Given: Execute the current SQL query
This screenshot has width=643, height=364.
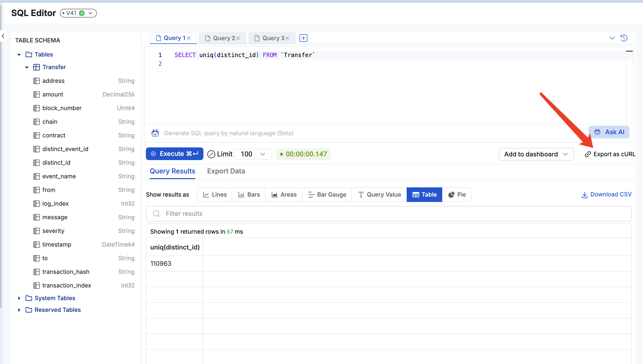Looking at the screenshot, I should (174, 154).
